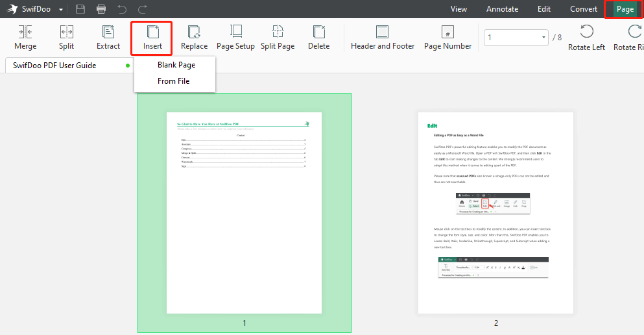Choose the Replace page tool
The height and width of the screenshot is (335, 644).
pos(195,38)
